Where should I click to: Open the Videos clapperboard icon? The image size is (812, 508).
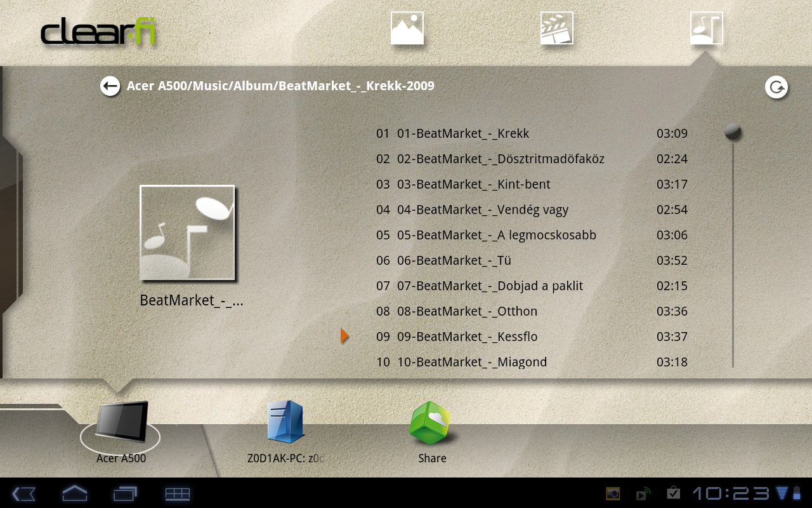point(556,29)
